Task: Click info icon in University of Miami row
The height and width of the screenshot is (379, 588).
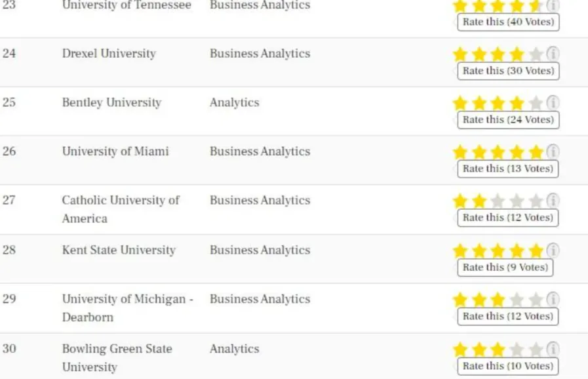Action: pyautogui.click(x=553, y=152)
